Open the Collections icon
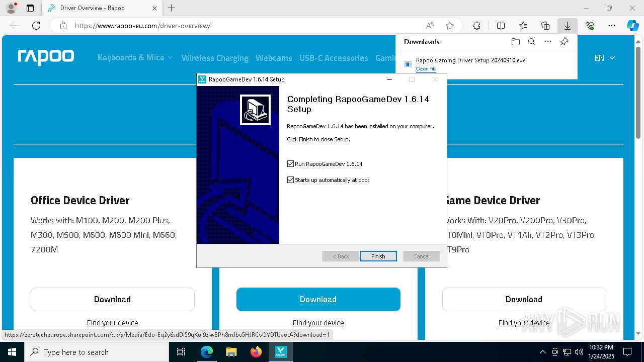Viewport: 644px width, 362px height. click(x=545, y=26)
